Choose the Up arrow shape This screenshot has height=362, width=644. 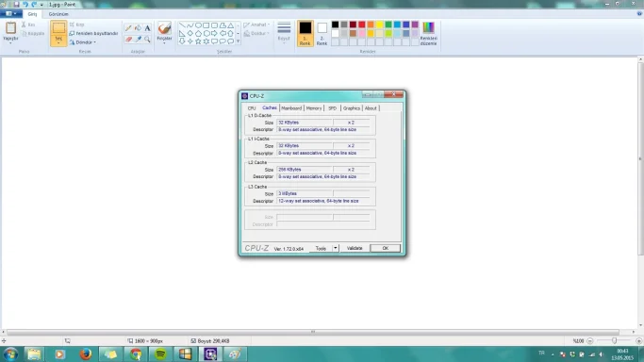click(230, 33)
